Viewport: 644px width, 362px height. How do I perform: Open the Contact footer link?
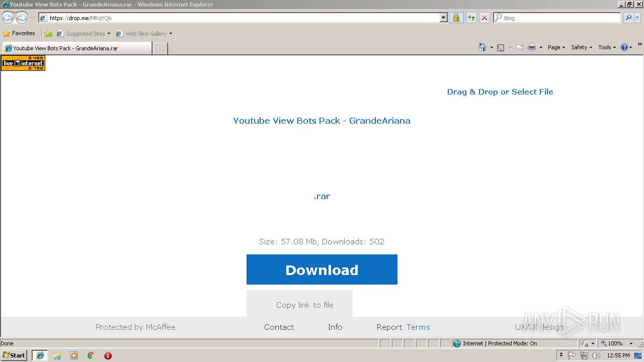pyautogui.click(x=279, y=327)
